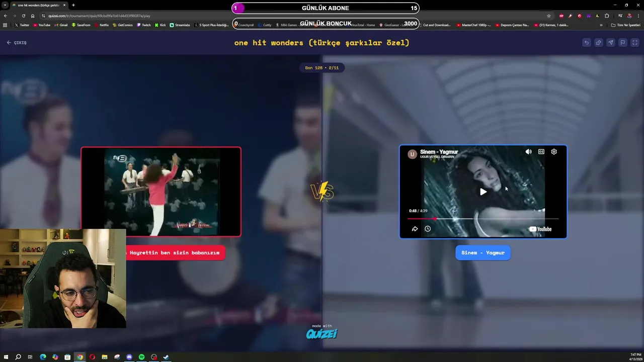Open the media control icon in toolbar
Viewport: 644px width, 362px height.
tap(620, 16)
